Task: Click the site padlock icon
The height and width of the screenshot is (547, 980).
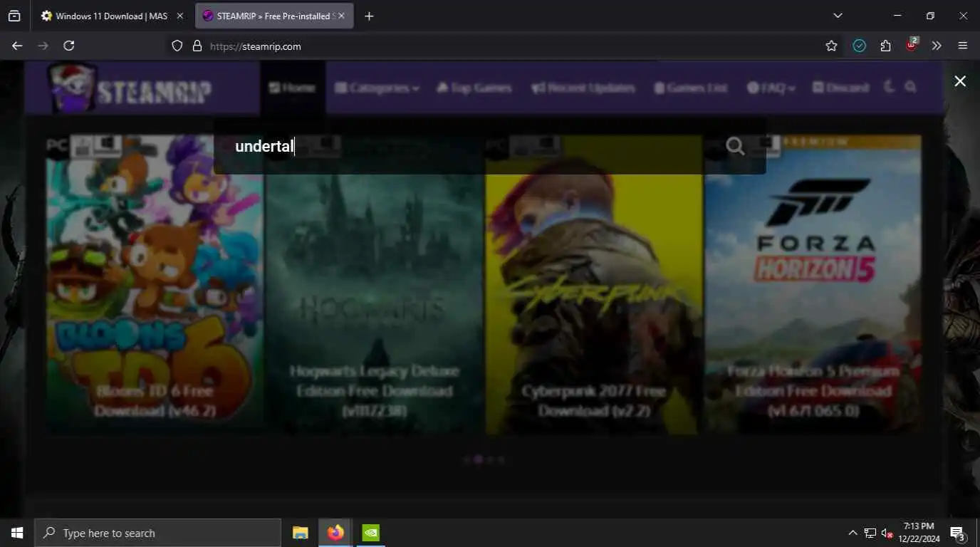Action: click(197, 46)
